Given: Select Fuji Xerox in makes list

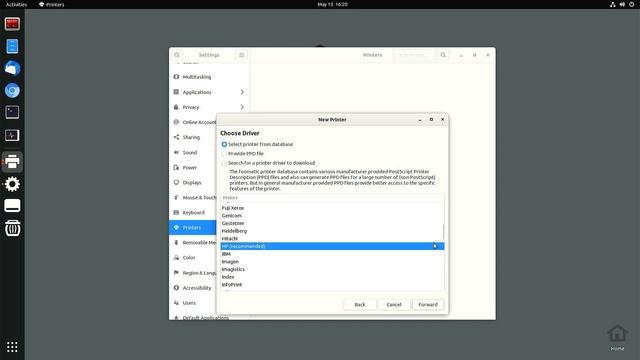Looking at the screenshot, I should (x=332, y=208).
